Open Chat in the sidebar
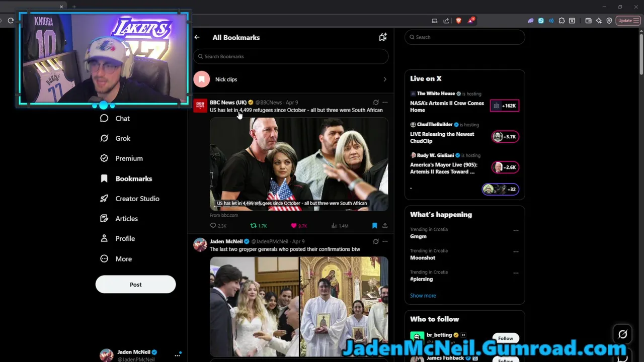The image size is (644, 362). 115,118
